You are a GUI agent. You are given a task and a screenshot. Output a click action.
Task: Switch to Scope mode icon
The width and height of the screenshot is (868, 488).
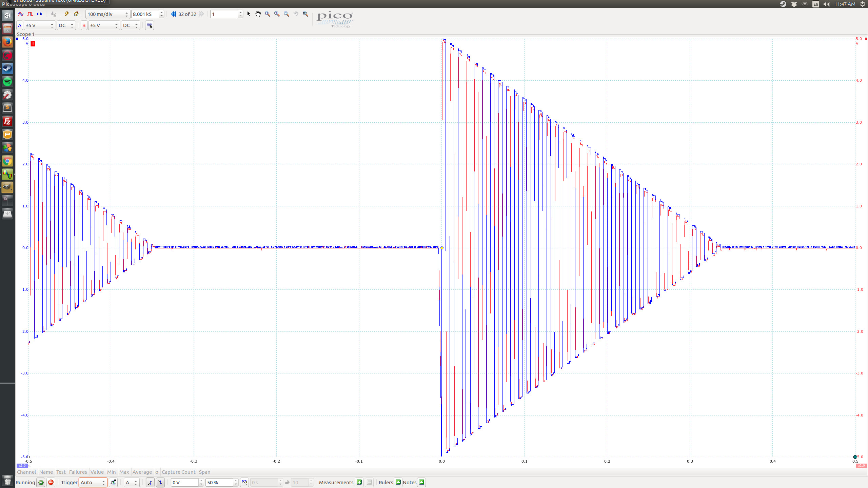click(21, 14)
